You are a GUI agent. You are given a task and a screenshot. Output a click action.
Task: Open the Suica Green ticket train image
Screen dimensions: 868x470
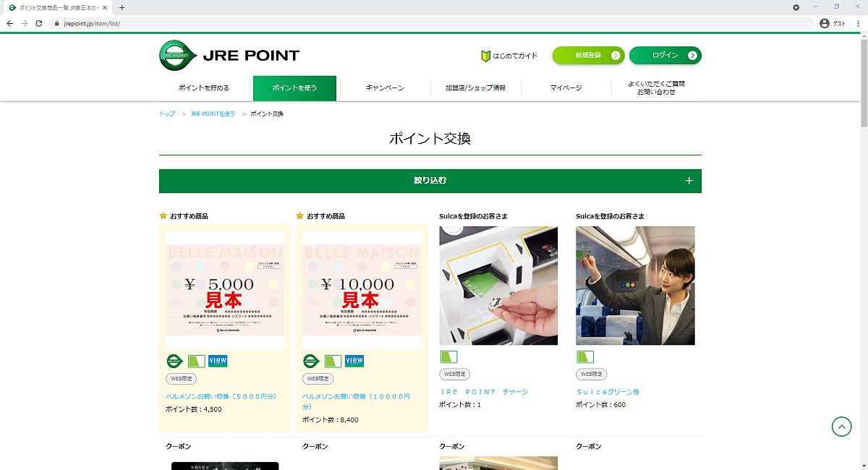coord(635,286)
